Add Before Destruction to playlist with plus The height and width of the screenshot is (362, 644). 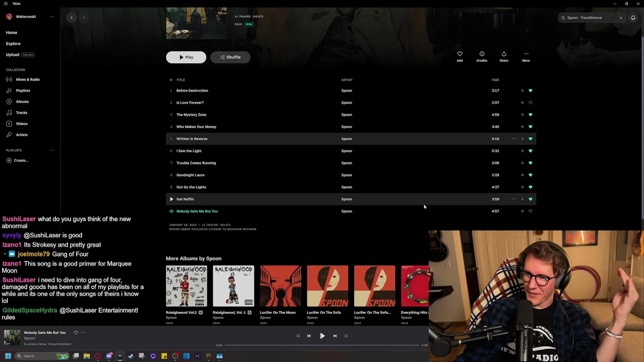click(x=522, y=90)
